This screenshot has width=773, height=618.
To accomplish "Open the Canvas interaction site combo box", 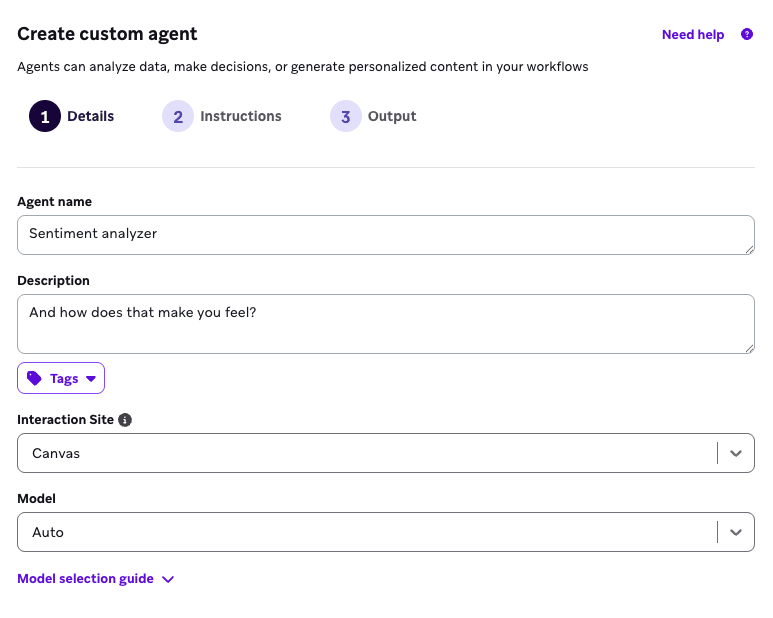I will [x=366, y=453].
